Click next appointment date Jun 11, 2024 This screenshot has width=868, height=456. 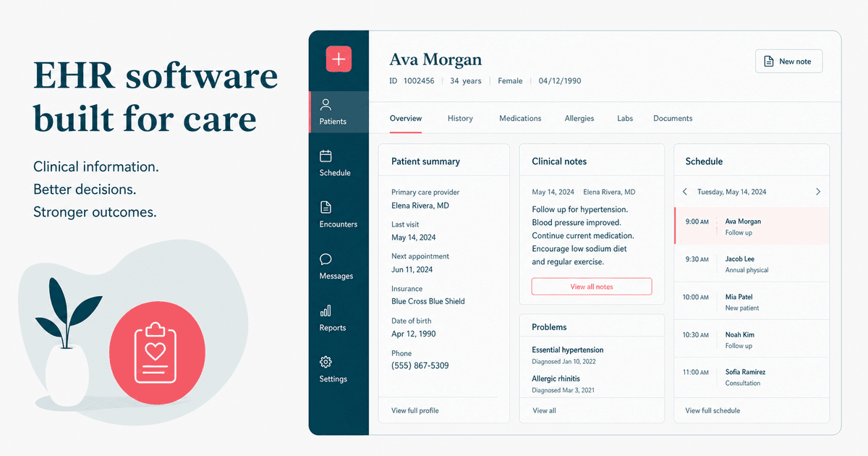[x=412, y=269]
